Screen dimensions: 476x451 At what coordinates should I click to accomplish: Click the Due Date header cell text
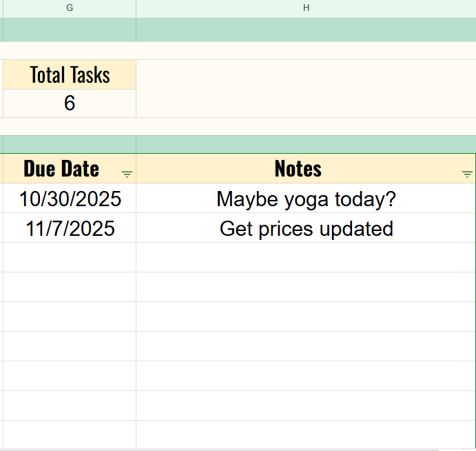pos(61,169)
